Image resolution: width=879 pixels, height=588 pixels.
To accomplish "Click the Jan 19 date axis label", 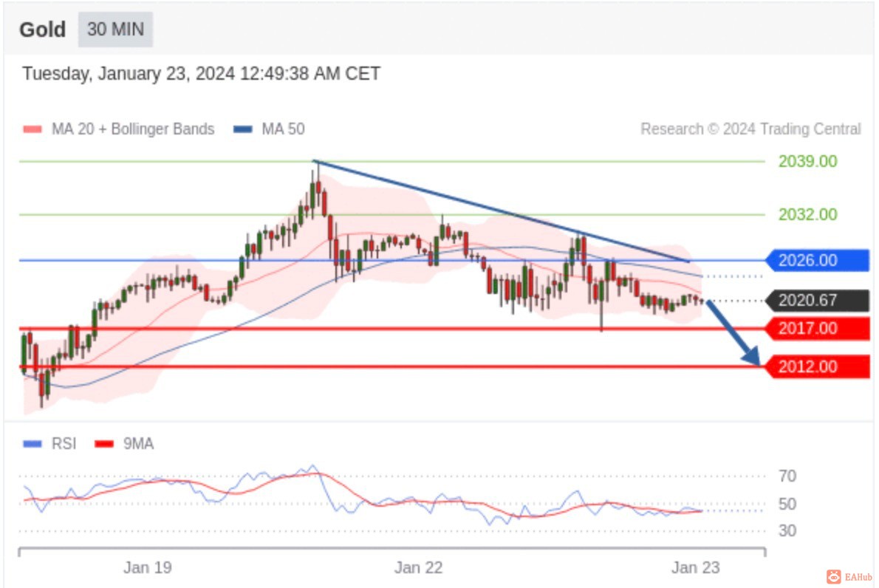I will [148, 568].
